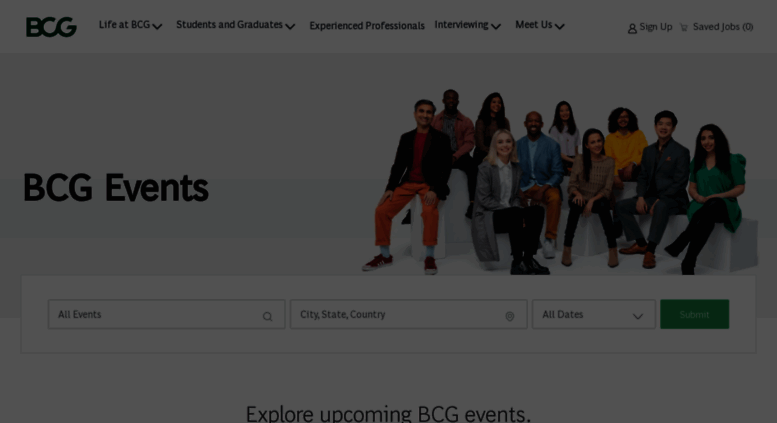
Task: Expand the Interviewing chevron arrow
Action: pyautogui.click(x=496, y=27)
